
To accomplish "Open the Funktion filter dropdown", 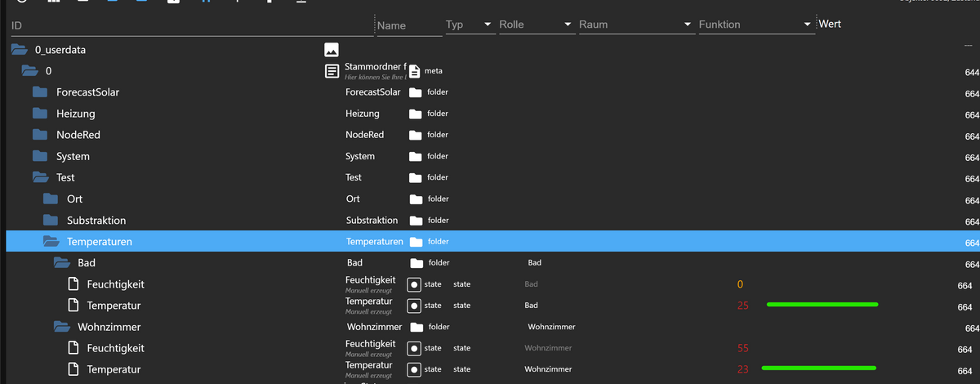I will [x=756, y=25].
